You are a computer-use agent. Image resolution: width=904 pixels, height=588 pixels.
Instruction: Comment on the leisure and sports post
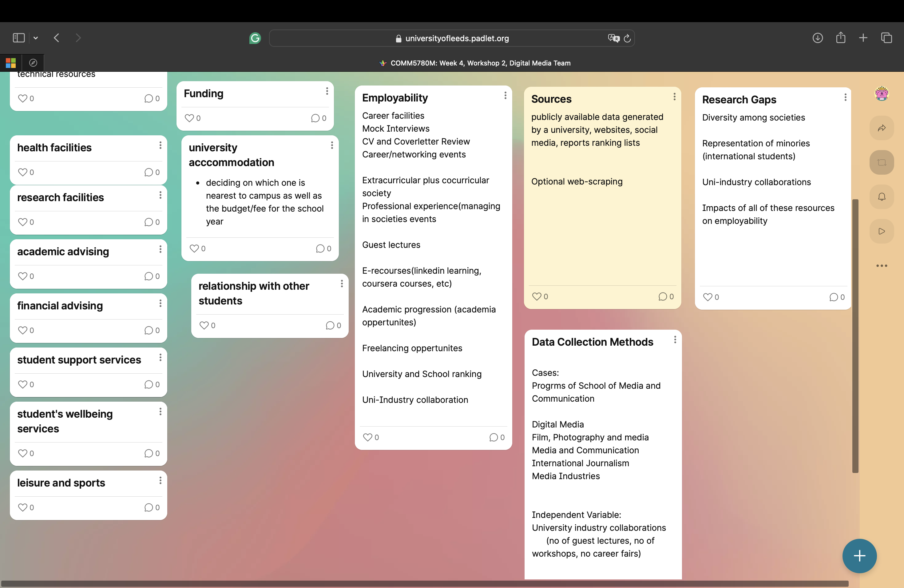coord(149,507)
